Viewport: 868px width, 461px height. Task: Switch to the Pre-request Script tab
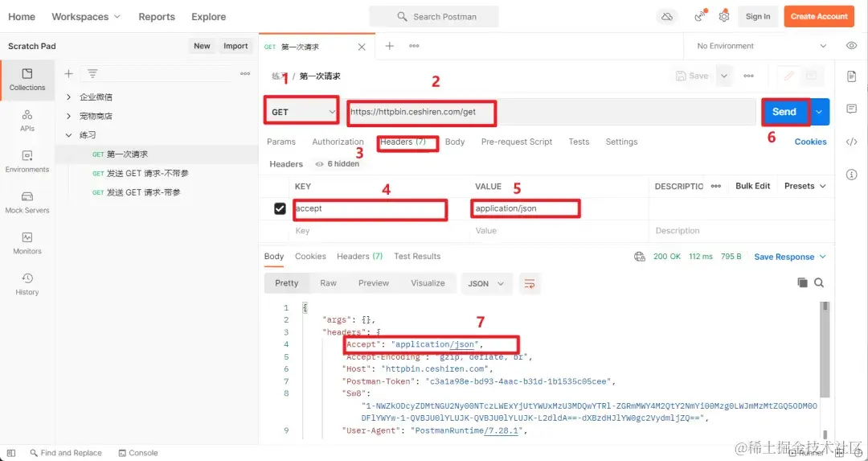click(517, 142)
